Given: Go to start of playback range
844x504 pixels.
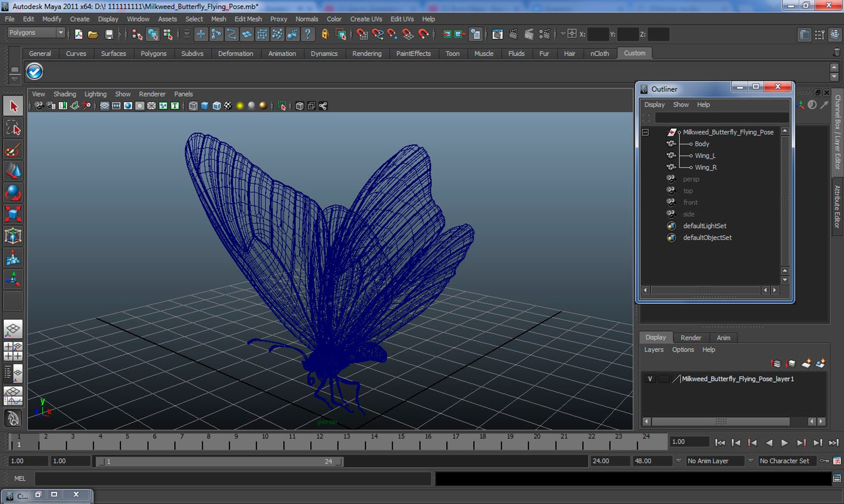Looking at the screenshot, I should point(720,443).
